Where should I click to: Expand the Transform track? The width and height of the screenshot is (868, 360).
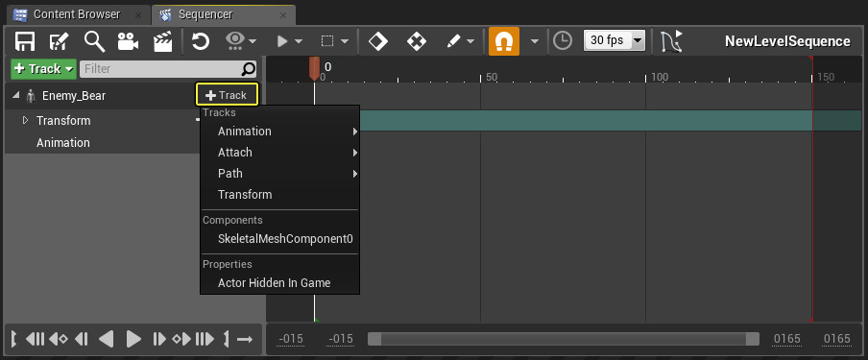pyautogui.click(x=25, y=120)
